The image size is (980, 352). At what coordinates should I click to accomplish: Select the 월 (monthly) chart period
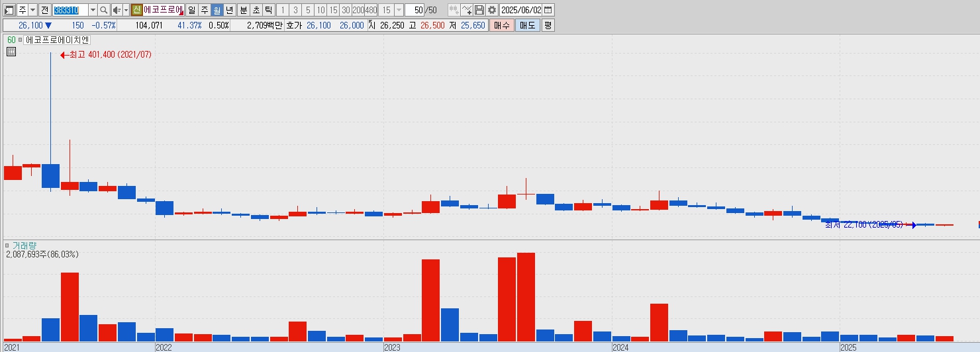217,10
